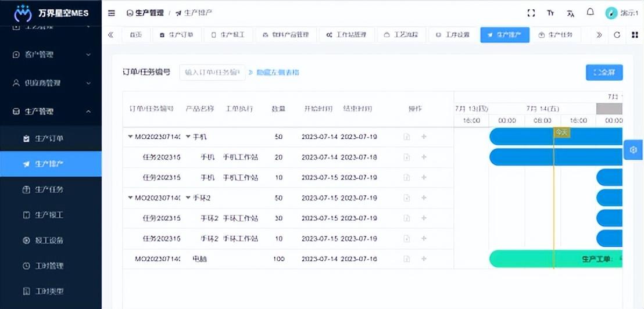
Task: Click the 数量 column header
Action: pyautogui.click(x=279, y=109)
